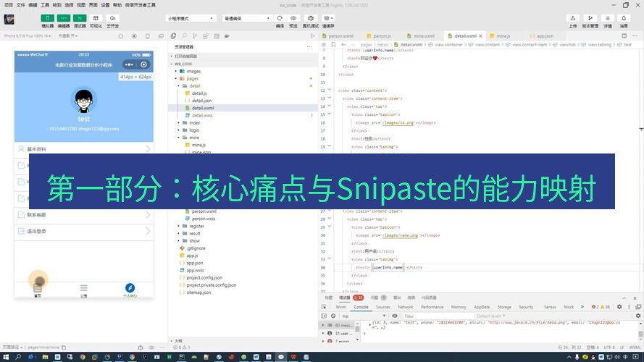The image size is (644, 362).
Task: Open the 清缓存 clear cache dropdown
Action: [327, 18]
